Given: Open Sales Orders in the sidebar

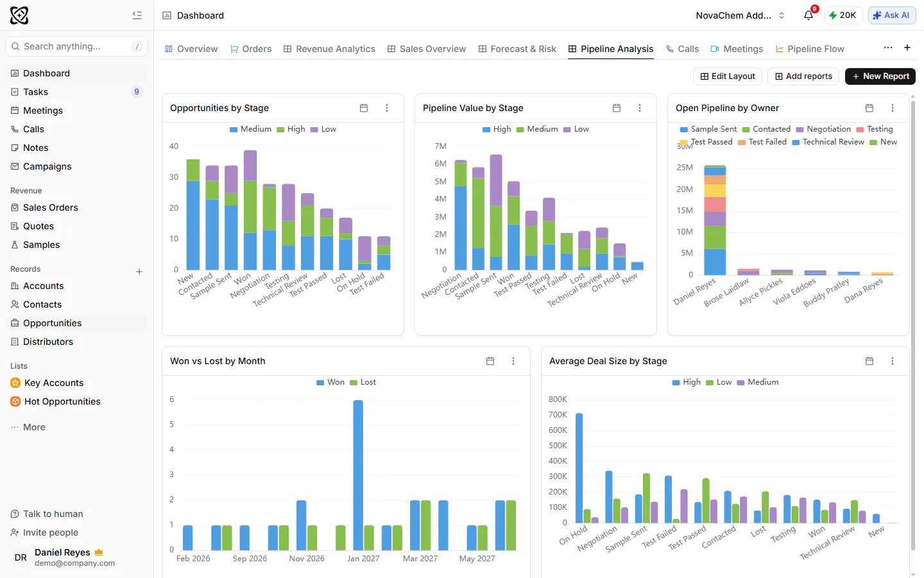Looking at the screenshot, I should [76, 207].
